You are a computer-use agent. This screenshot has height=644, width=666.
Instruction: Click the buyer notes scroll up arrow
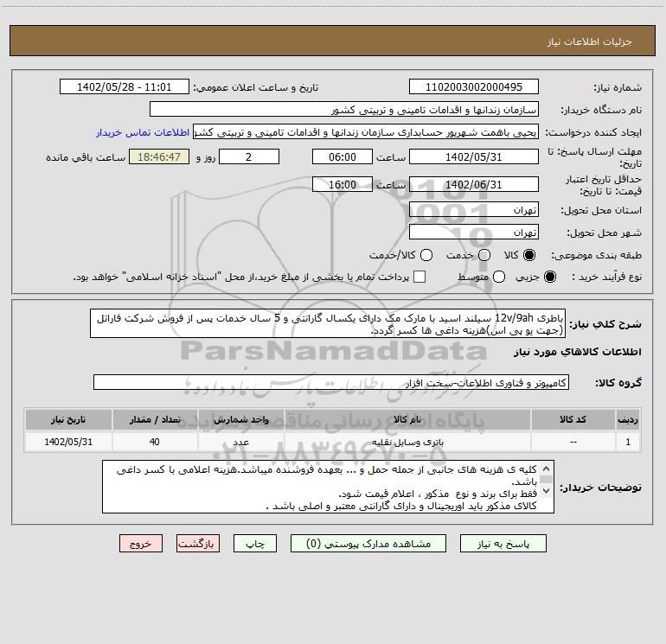pyautogui.click(x=547, y=469)
